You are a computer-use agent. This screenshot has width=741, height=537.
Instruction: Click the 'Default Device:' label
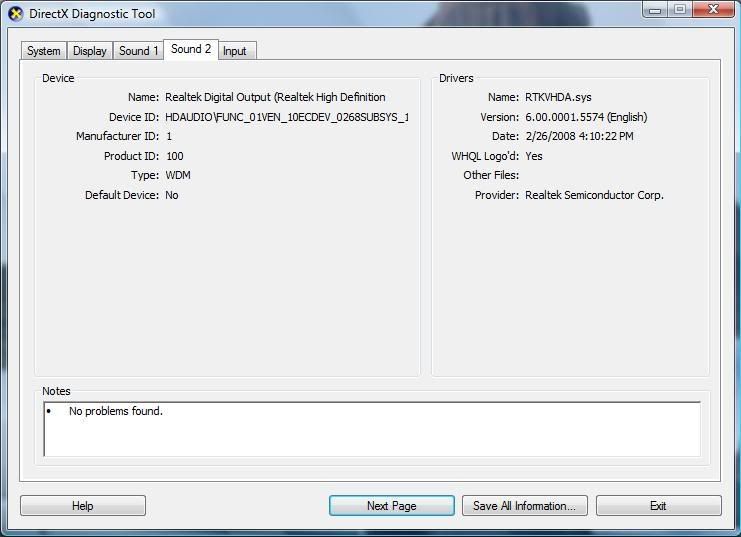coord(122,195)
